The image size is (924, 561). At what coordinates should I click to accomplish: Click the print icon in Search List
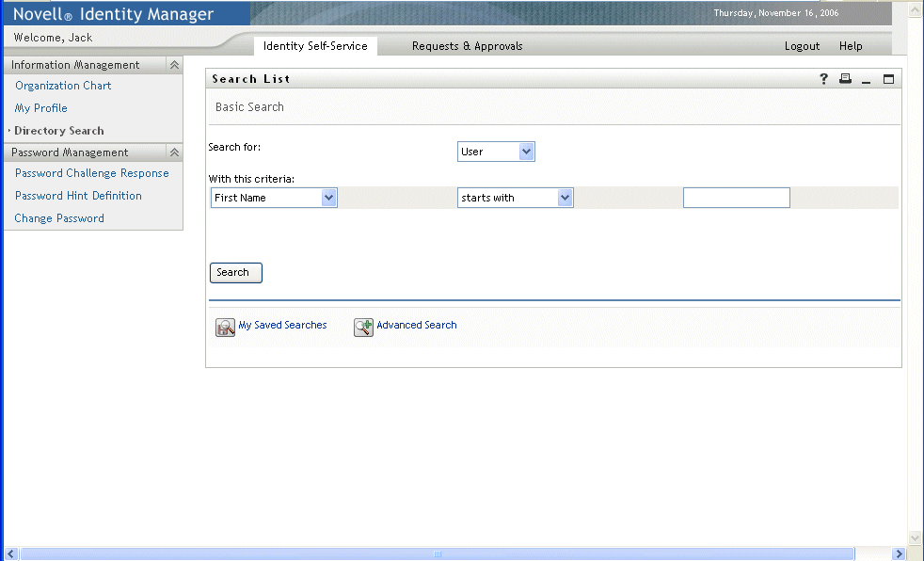coord(845,79)
